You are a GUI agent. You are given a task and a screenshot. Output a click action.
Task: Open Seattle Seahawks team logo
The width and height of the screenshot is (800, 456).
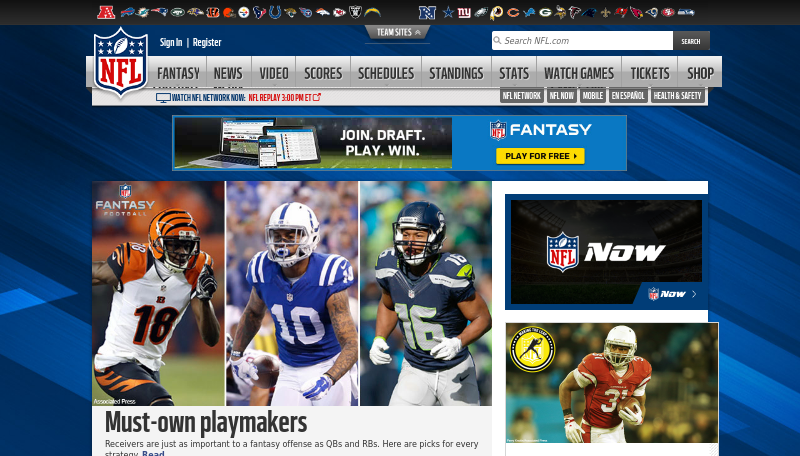point(686,12)
